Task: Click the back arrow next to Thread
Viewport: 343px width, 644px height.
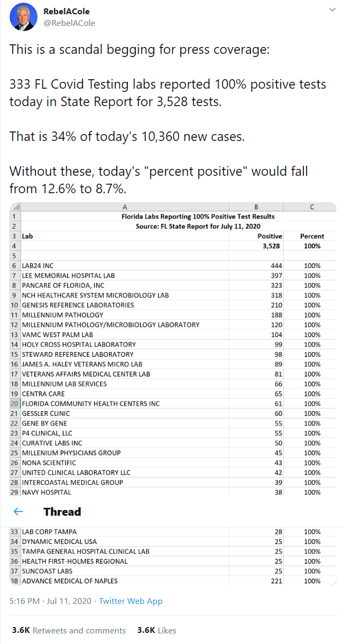Action: coord(18,512)
